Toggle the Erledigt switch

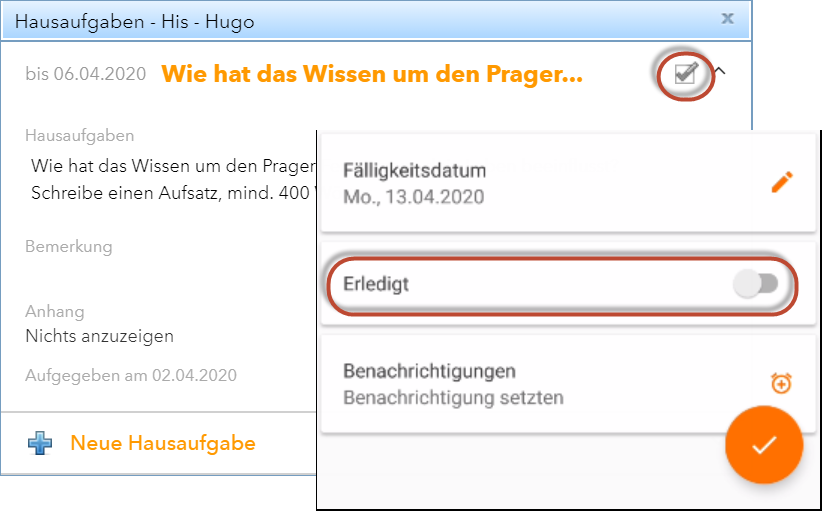[x=756, y=284]
